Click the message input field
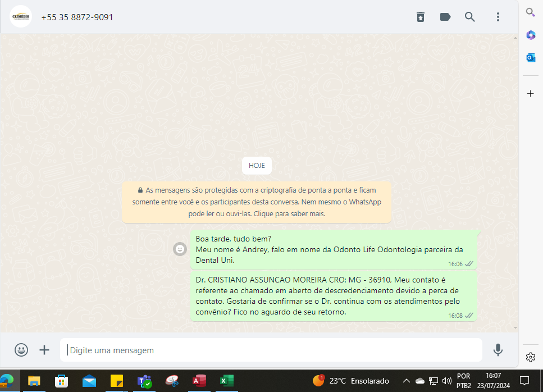This screenshot has width=543, height=392. pyautogui.click(x=272, y=350)
